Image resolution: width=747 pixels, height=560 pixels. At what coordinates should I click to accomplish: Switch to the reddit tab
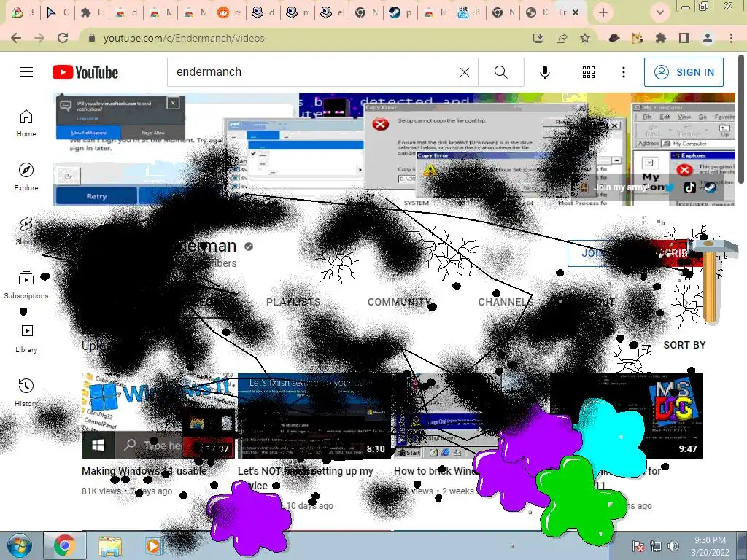click(x=230, y=12)
